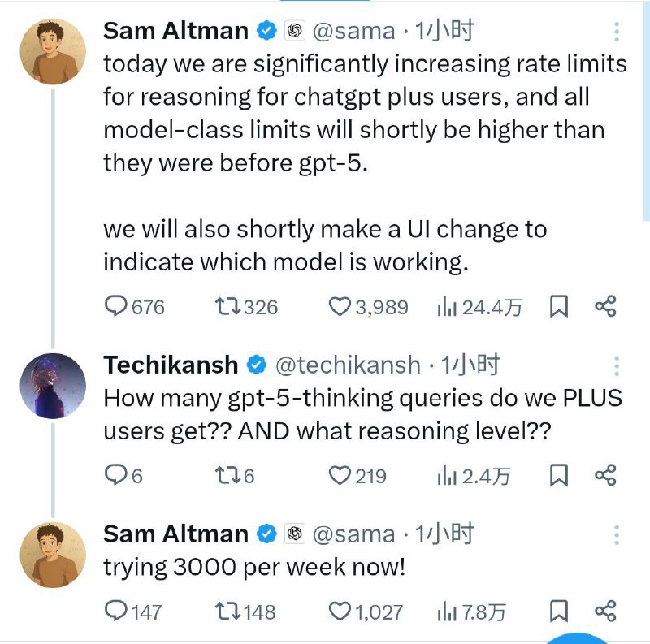Share Techikansh's question tweet
This screenshot has width=650, height=644.
pyautogui.click(x=605, y=475)
